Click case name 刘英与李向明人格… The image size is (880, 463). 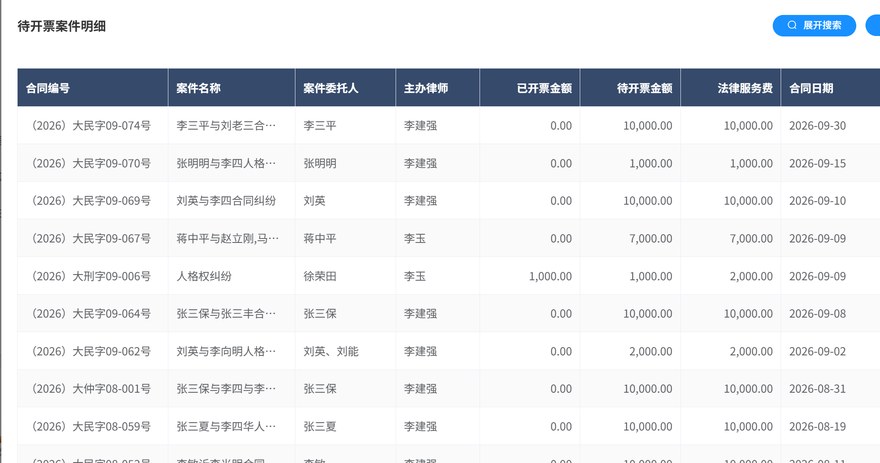click(226, 351)
